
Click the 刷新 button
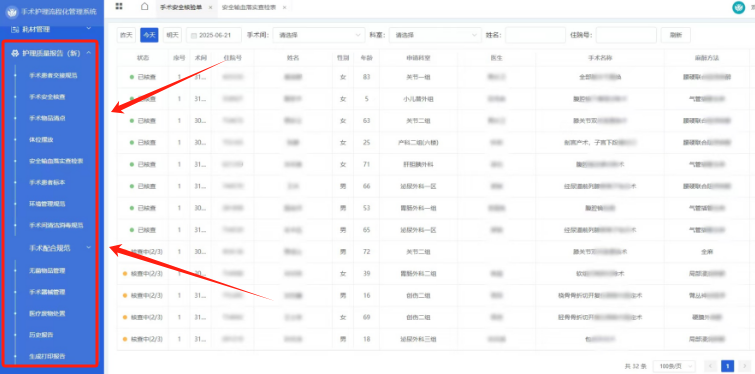click(x=676, y=35)
